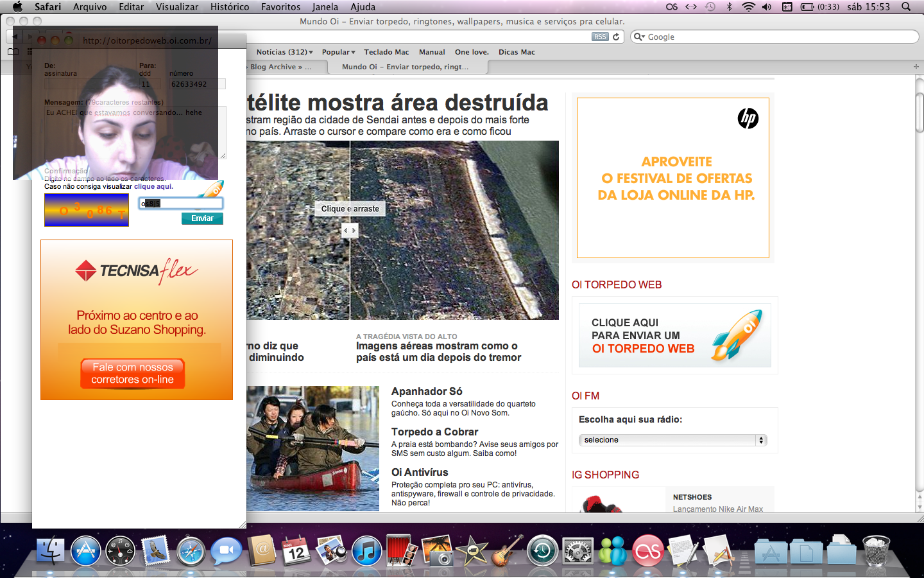Open iPhoto from the Dock
Viewport: 924px width, 578px height.
437,550
